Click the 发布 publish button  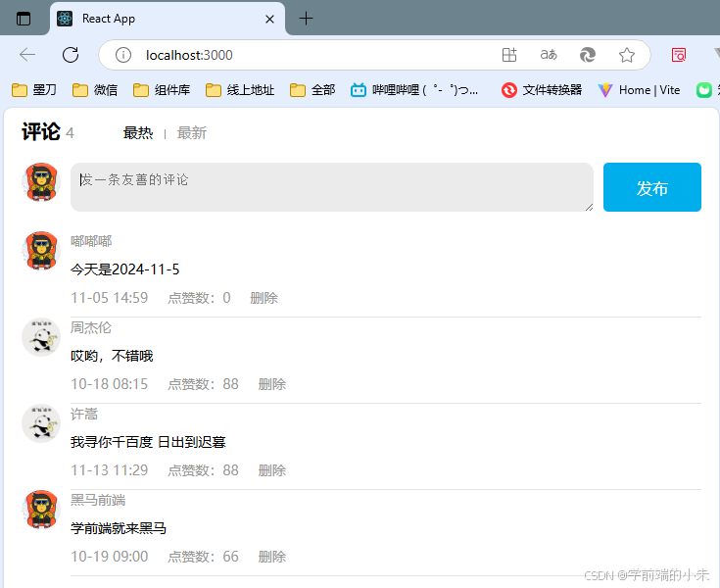tap(652, 187)
